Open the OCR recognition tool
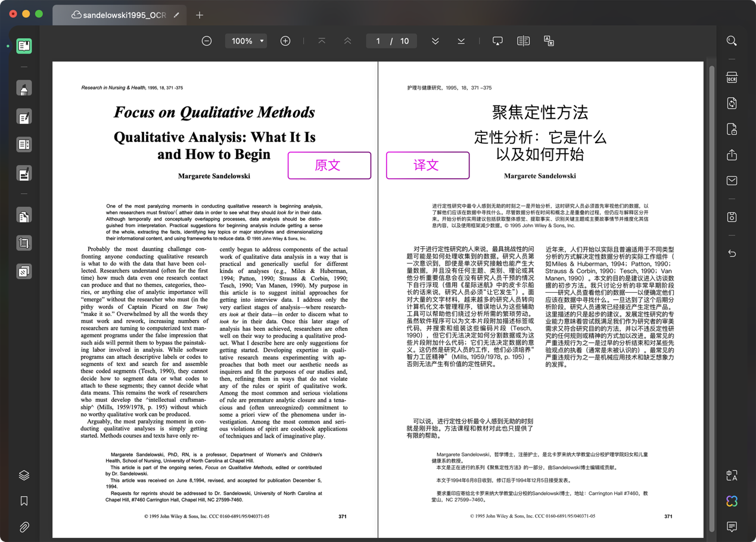 click(732, 78)
